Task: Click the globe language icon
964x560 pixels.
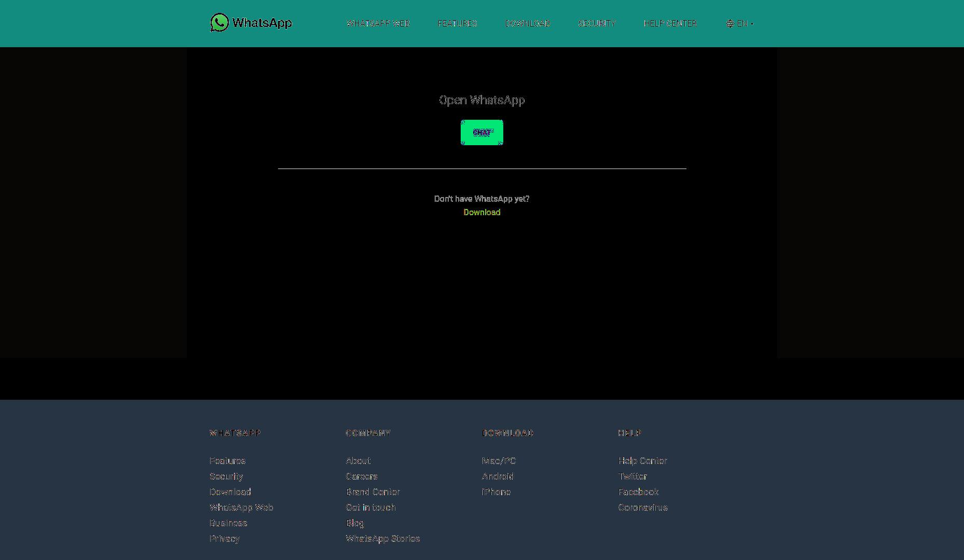Action: click(730, 23)
